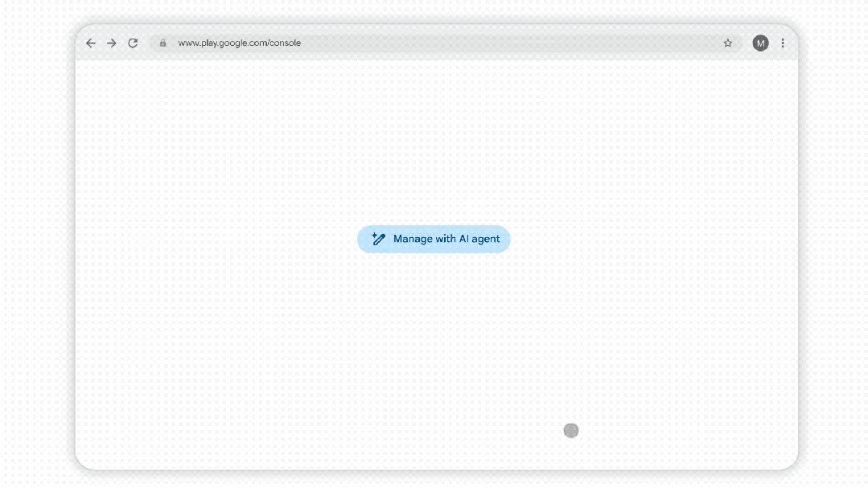View site security lock info
This screenshot has height=488, width=868.
162,43
